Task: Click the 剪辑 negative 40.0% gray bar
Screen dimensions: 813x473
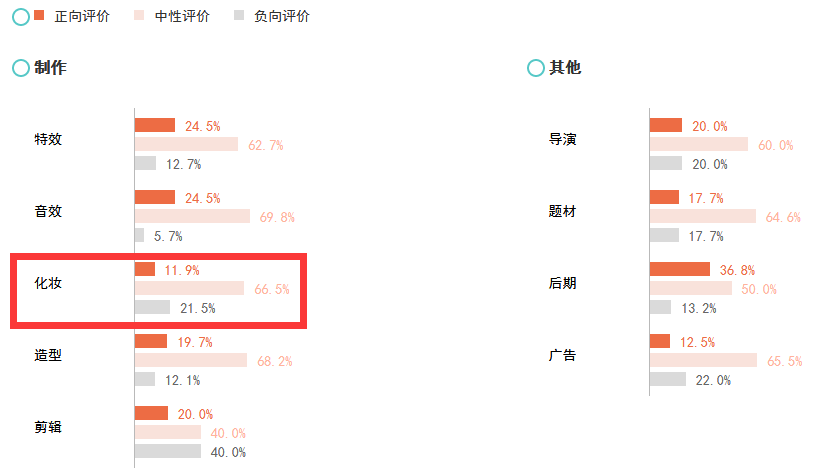Action: (x=168, y=451)
